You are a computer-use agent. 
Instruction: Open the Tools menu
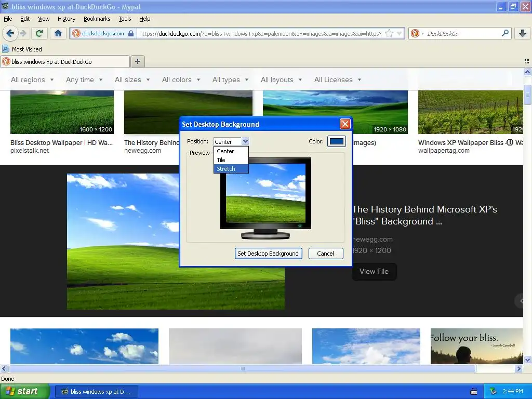(125, 19)
